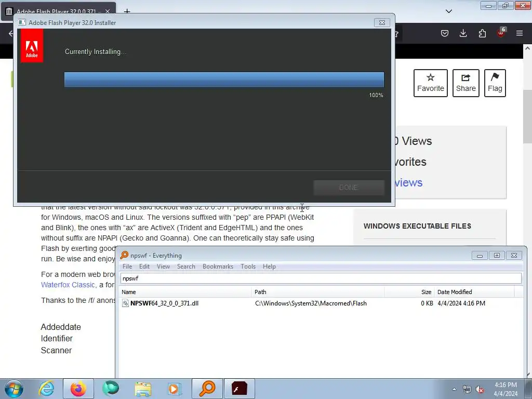Switch to Firefox in the taskbar

coord(78,389)
